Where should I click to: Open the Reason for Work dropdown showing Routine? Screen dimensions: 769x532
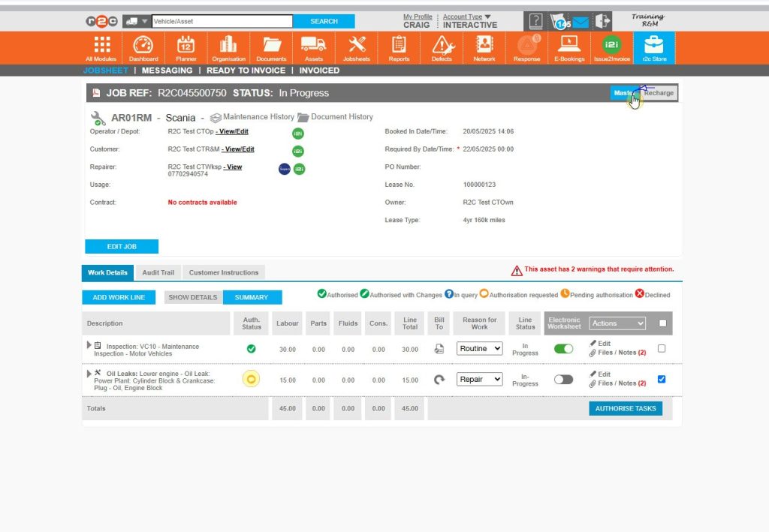coord(479,348)
